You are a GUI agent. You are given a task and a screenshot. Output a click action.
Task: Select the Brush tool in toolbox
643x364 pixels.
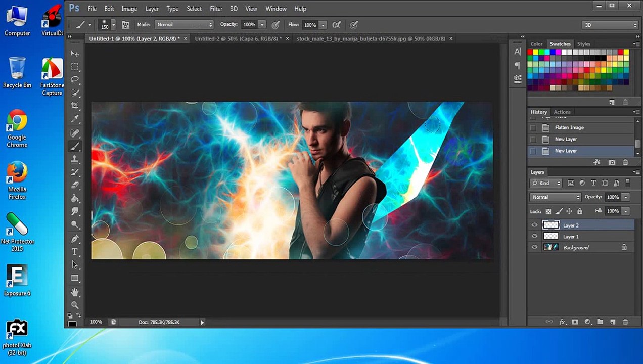(75, 147)
